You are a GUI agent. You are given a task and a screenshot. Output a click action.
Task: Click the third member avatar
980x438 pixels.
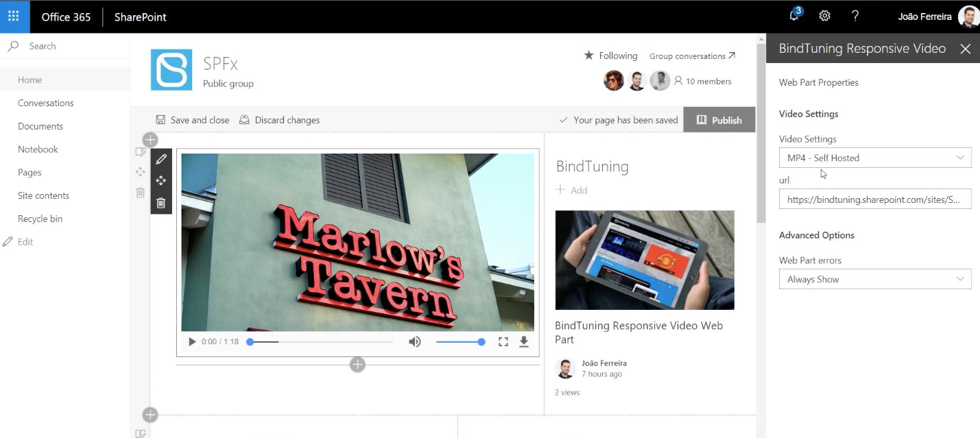tap(660, 81)
